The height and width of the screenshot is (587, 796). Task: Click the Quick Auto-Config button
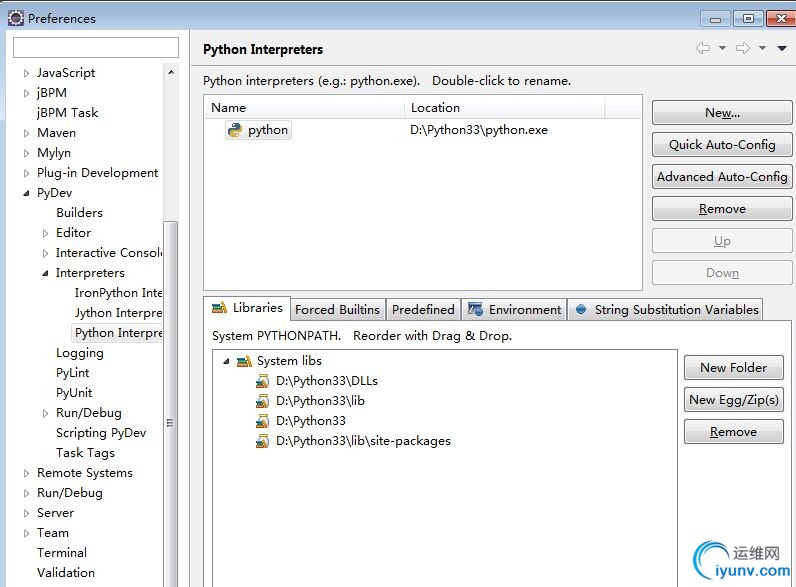point(721,145)
